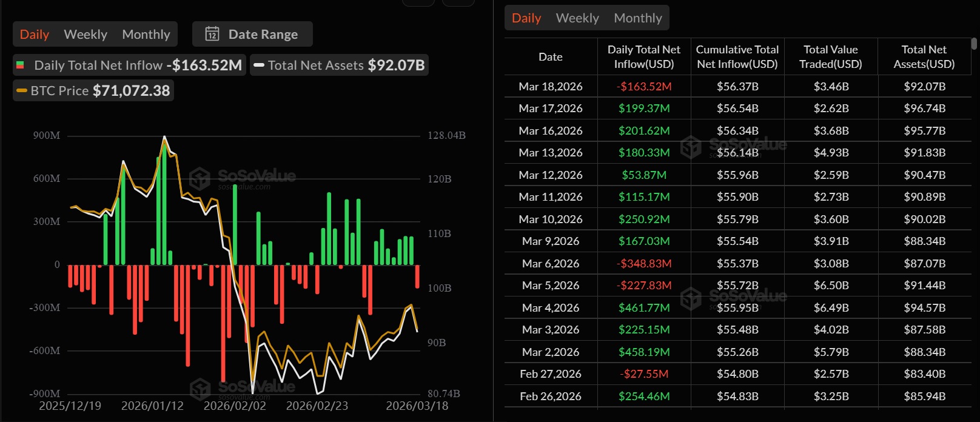
Task: Click the -$348.83M outflow value
Action: [644, 264]
